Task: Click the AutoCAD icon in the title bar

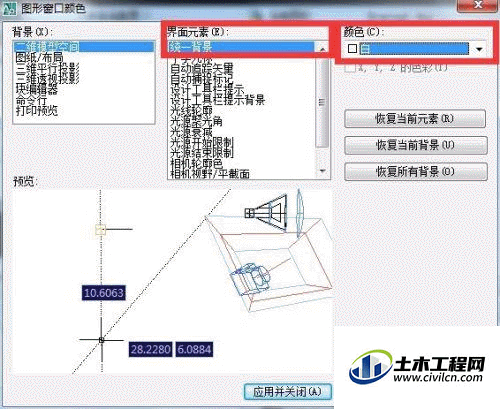Action: (x=9, y=8)
